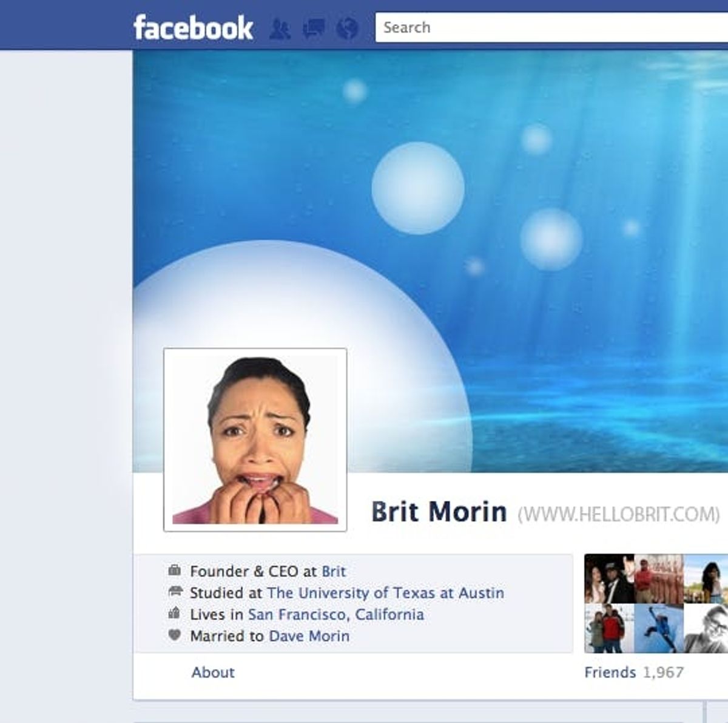Open the messages chat bubble icon
Viewport: 728px width, 723px height.
pyautogui.click(x=314, y=29)
